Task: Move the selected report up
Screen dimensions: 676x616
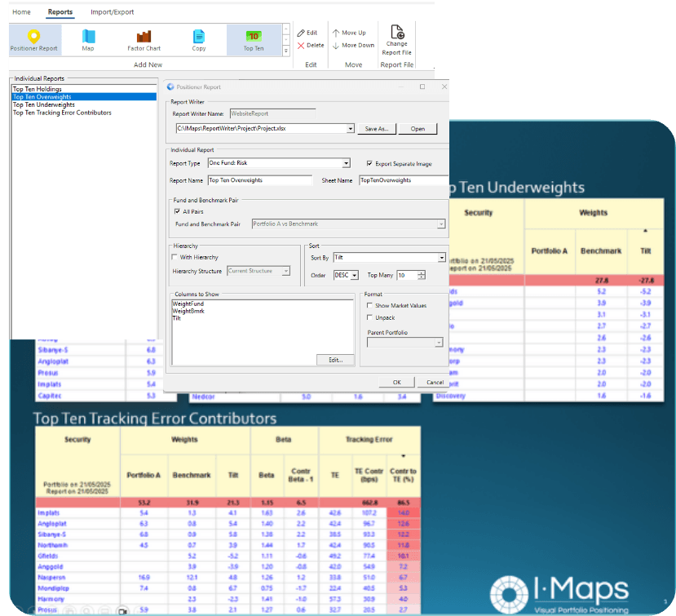Action: coord(349,33)
